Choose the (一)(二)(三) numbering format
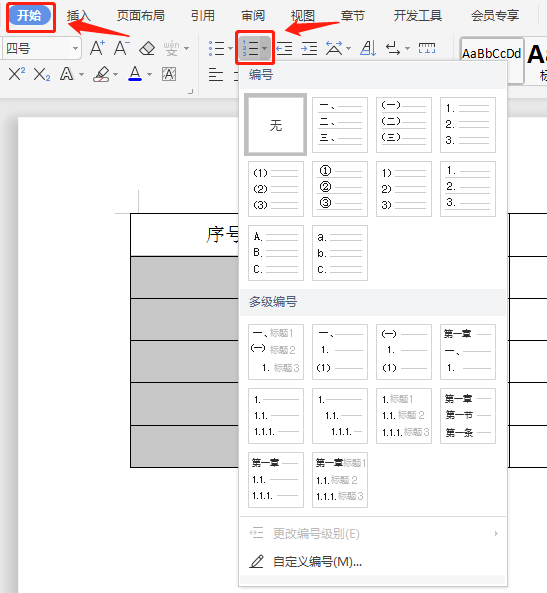Viewport: 547px width, 593px height. 404,125
